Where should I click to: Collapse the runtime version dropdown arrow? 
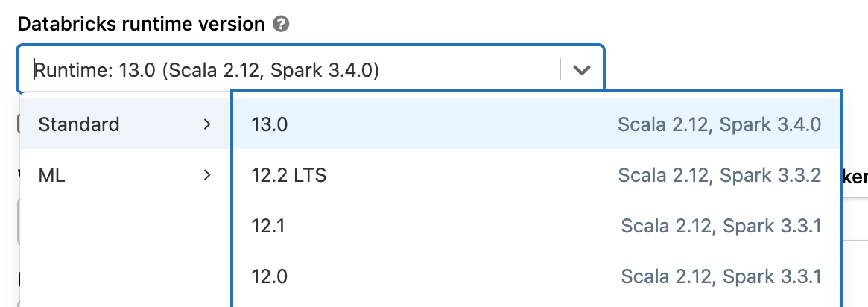[x=581, y=70]
